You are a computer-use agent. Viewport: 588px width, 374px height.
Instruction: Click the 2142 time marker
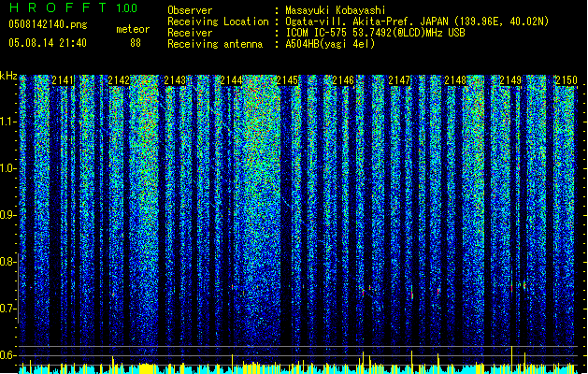click(119, 80)
